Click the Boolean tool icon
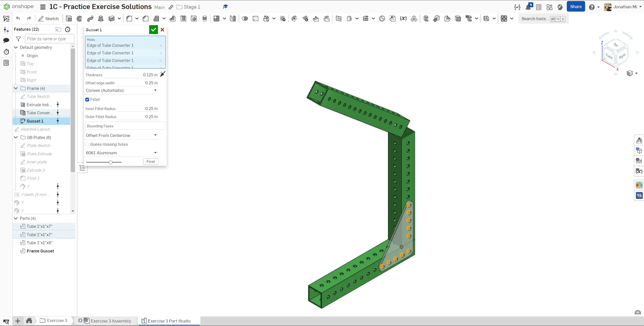Viewport: 644px width, 326px height. tap(245, 19)
